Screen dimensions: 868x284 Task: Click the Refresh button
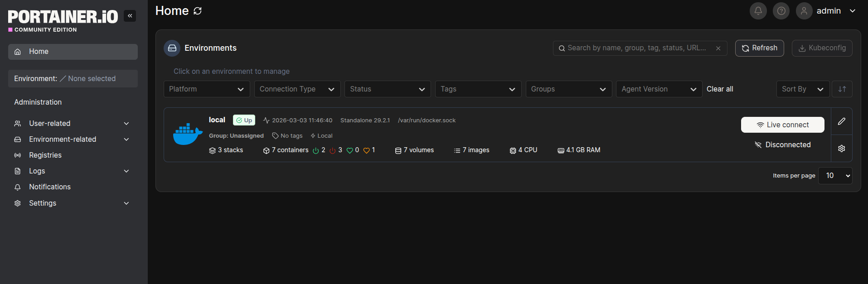[759, 48]
